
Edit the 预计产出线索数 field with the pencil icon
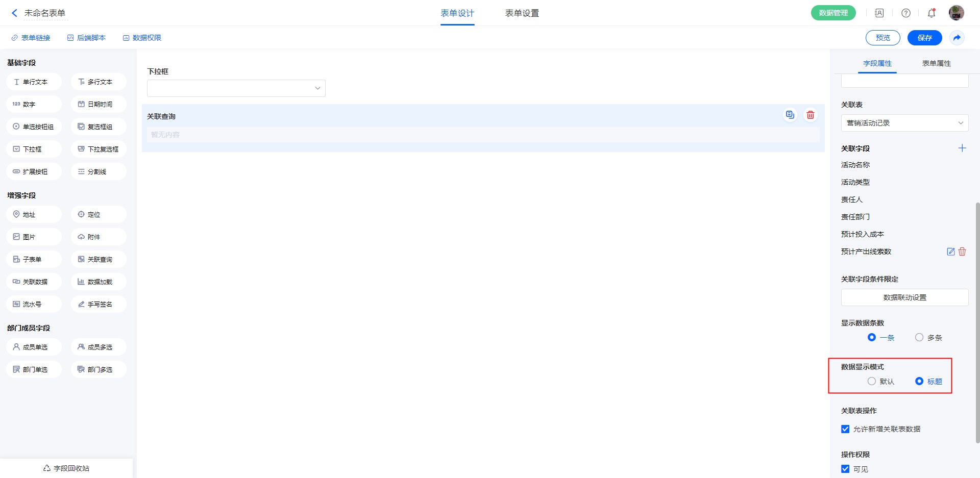950,251
